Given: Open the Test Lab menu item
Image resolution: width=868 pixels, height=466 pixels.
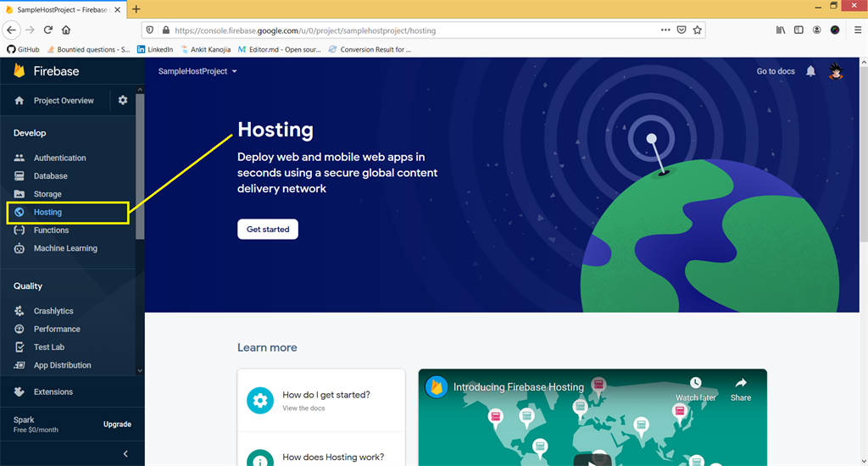Looking at the screenshot, I should (x=48, y=347).
